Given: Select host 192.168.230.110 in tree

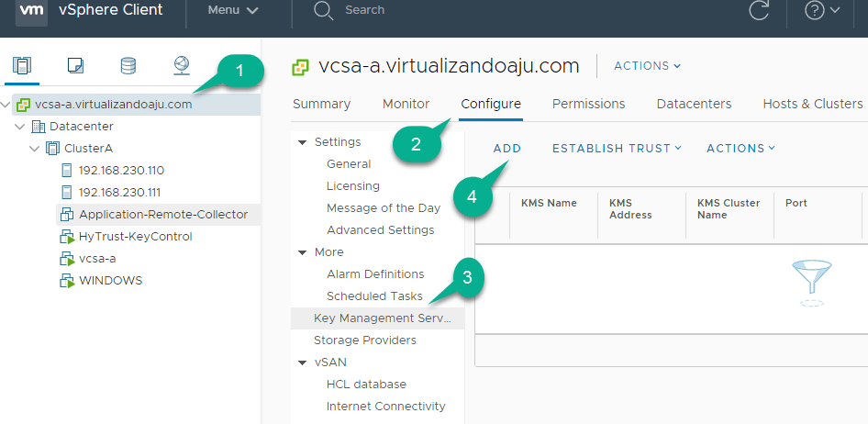Looking at the screenshot, I should tap(121, 170).
